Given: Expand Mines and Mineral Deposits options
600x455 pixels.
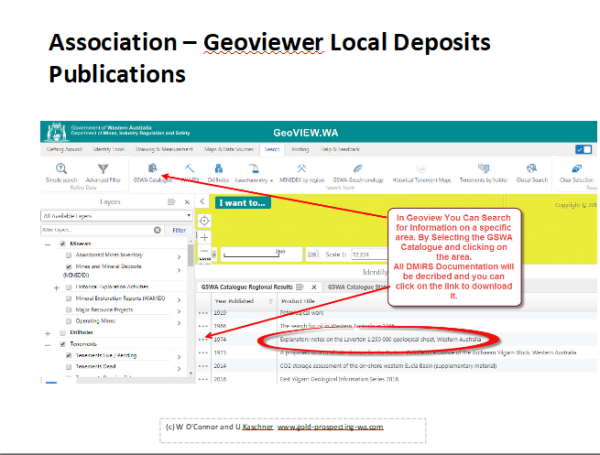Looking at the screenshot, I should [x=179, y=270].
